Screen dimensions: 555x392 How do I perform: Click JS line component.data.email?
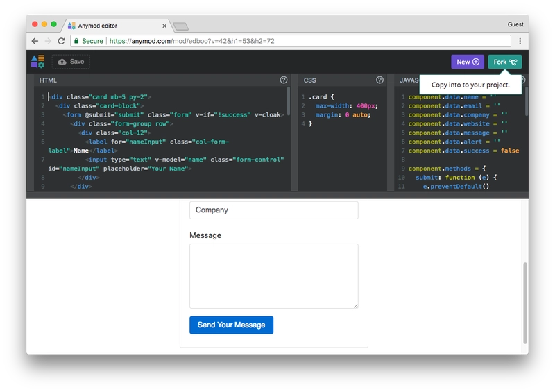tap(454, 106)
